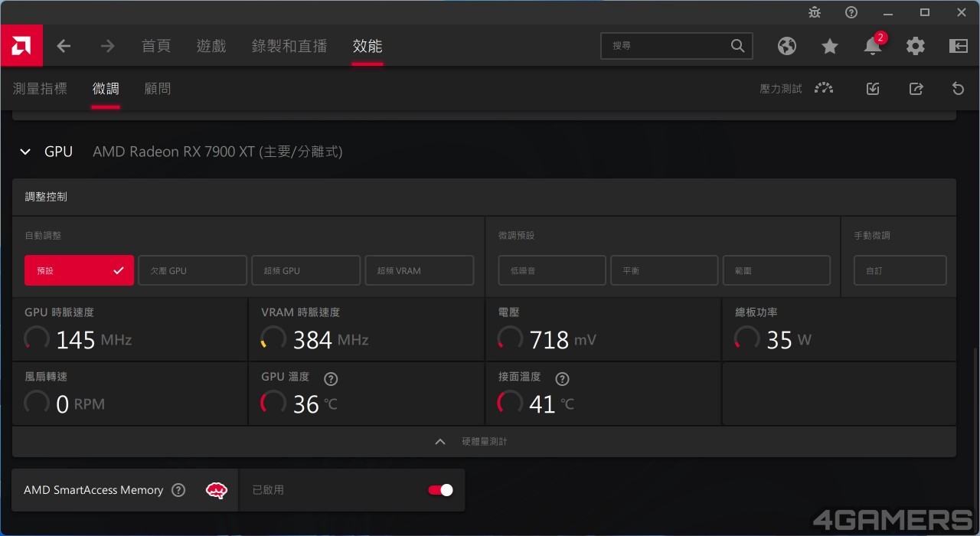
Task: Click the reset to defaults icon
Action: click(x=958, y=89)
